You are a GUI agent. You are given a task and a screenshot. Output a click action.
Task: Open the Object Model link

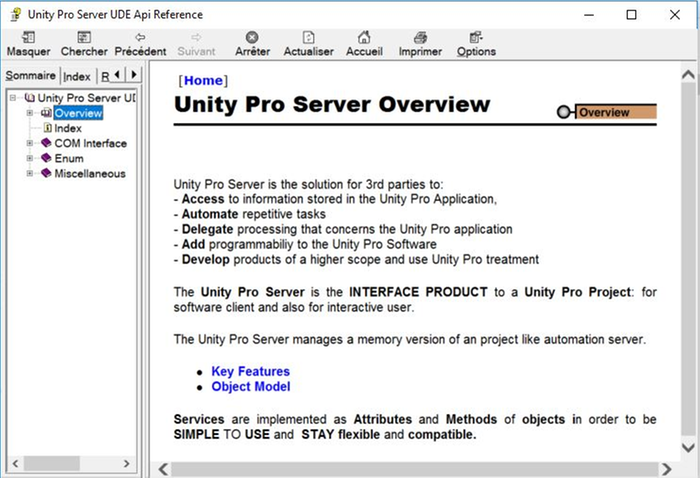[x=251, y=387]
